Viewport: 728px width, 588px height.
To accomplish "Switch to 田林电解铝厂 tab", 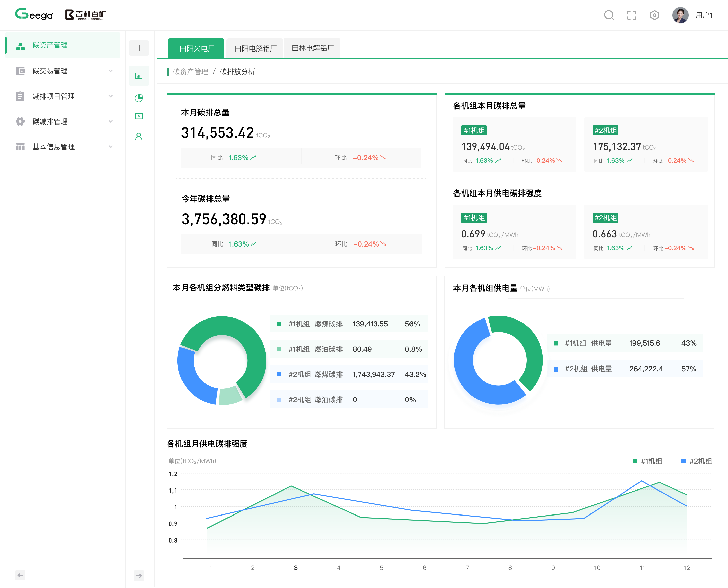I will tap(312, 48).
